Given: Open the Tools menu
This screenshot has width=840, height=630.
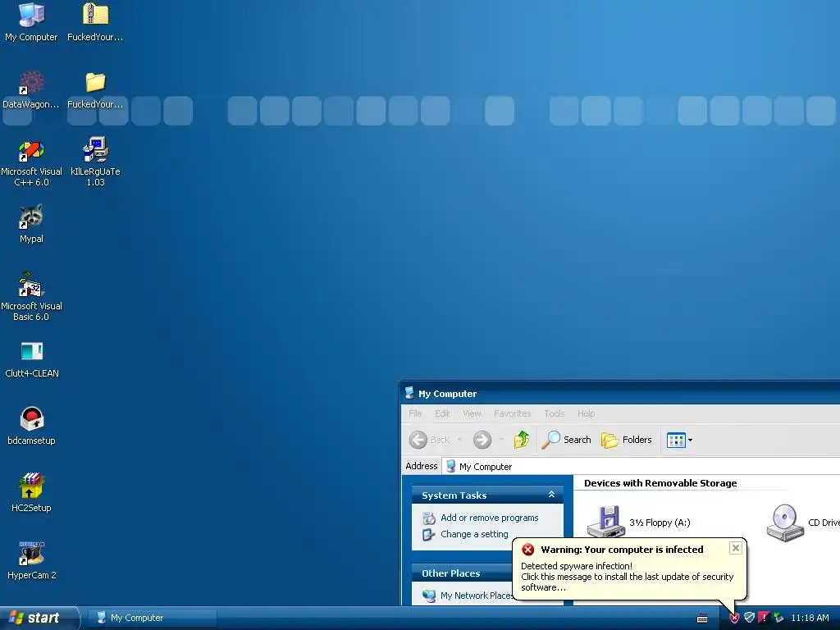Looking at the screenshot, I should click(554, 413).
